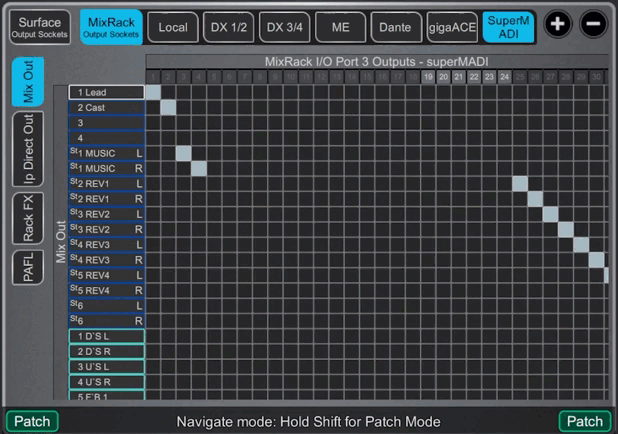Select the Mix Out source tab
The height and width of the screenshot is (434, 618).
[x=28, y=82]
